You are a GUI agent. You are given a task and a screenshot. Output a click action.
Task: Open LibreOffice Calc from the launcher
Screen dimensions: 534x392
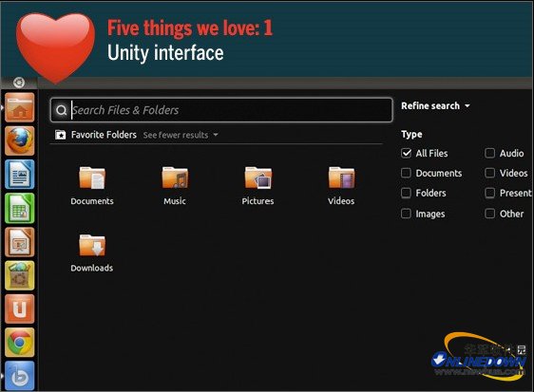click(20, 208)
